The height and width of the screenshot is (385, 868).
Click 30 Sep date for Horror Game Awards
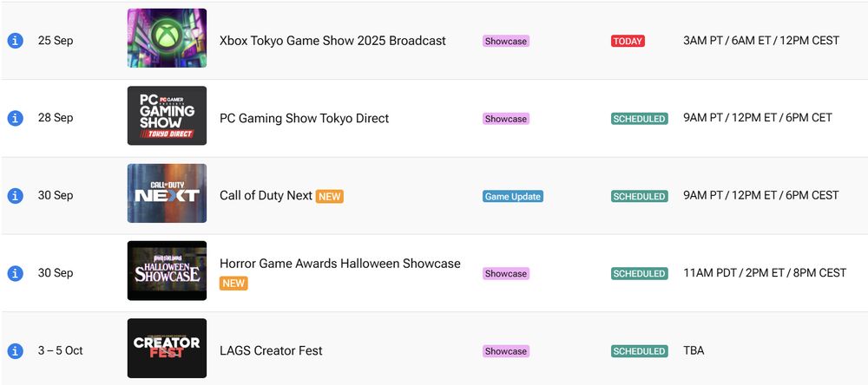[x=56, y=272]
